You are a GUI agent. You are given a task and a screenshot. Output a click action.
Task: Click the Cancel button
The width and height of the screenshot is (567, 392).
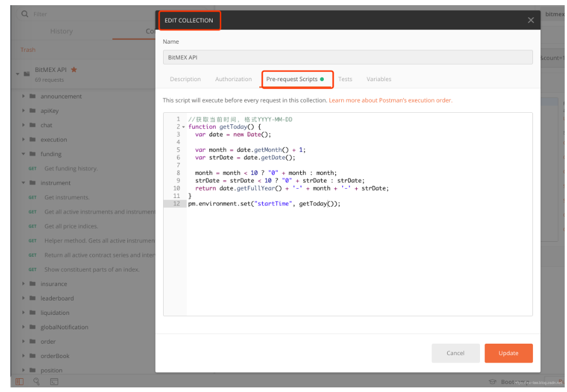click(455, 353)
